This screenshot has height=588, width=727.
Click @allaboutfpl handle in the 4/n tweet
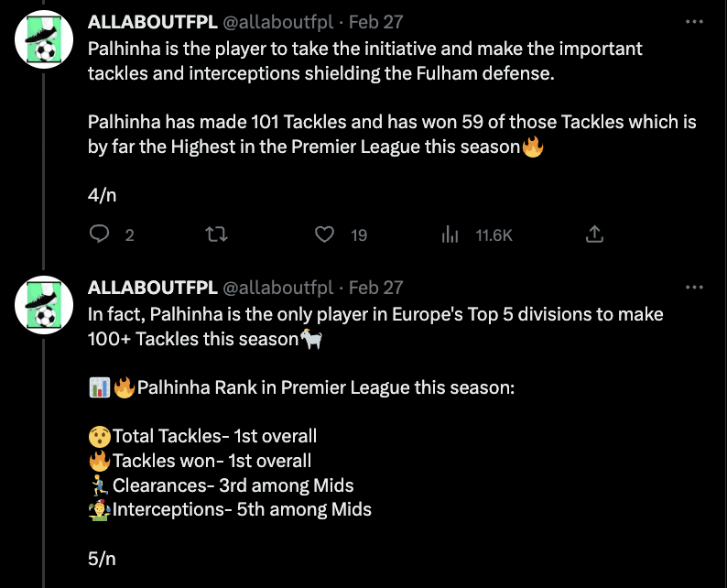[x=279, y=22]
